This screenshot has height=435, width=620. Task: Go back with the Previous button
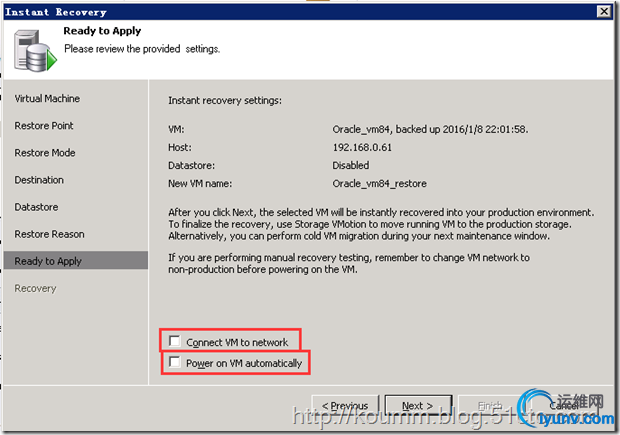tap(345, 406)
